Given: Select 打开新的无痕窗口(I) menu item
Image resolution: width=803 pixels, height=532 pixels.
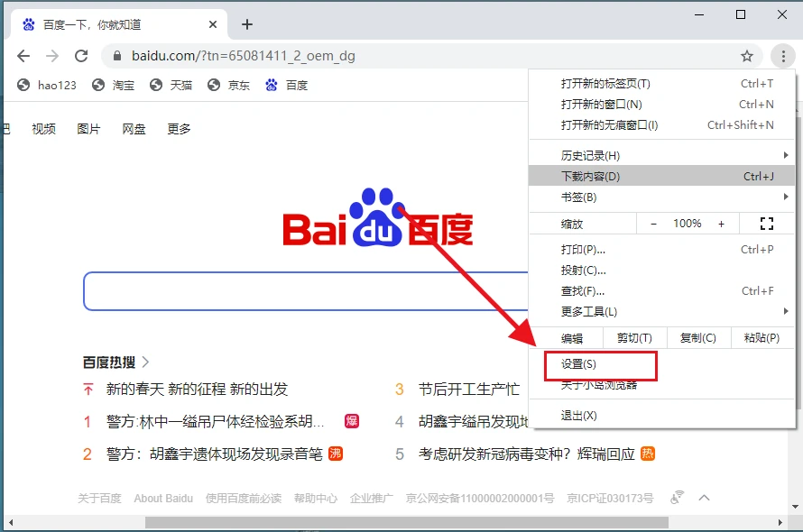Looking at the screenshot, I should point(661,125).
